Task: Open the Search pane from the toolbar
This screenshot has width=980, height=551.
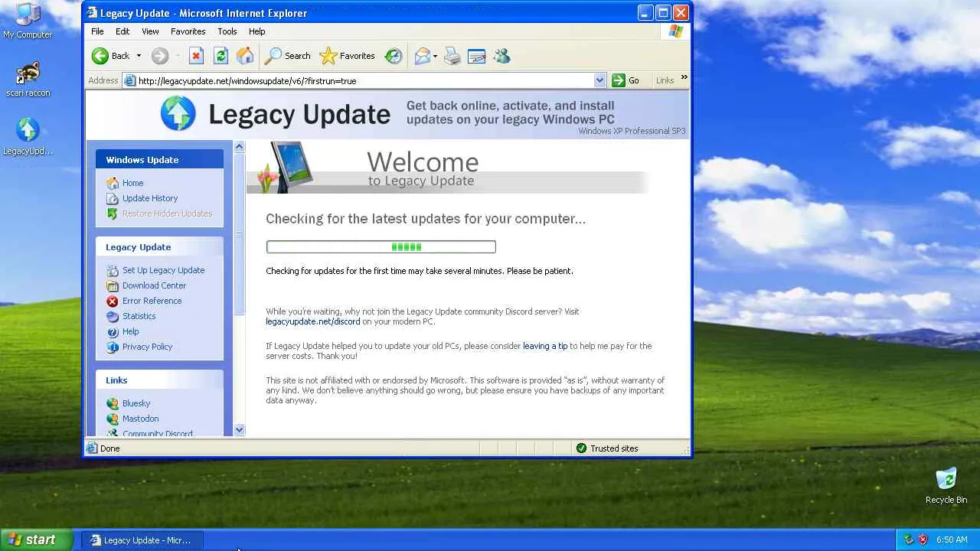Action: click(288, 56)
